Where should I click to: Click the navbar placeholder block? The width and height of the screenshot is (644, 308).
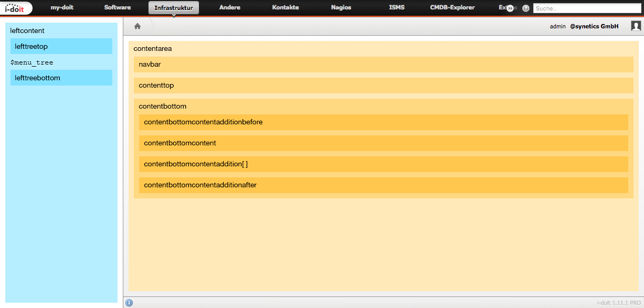point(383,65)
